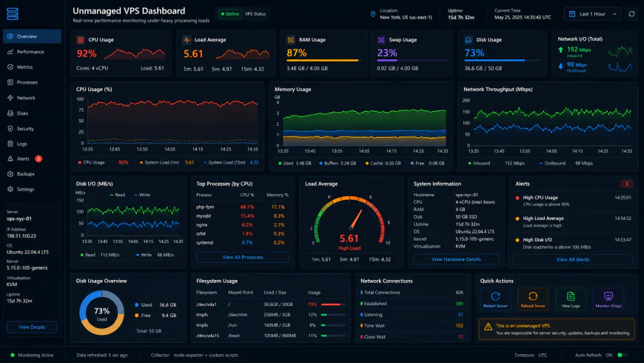
Task: Open the Network sidebar section
Action: (x=32, y=98)
